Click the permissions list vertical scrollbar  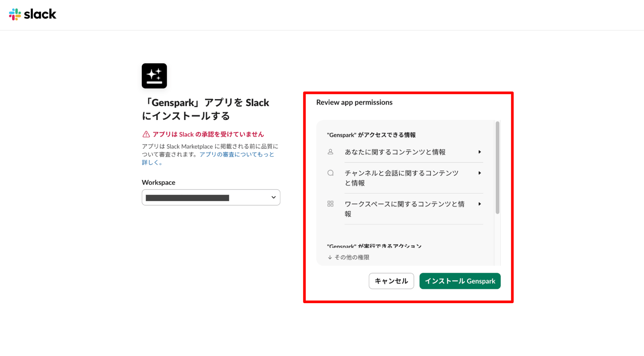(497, 168)
